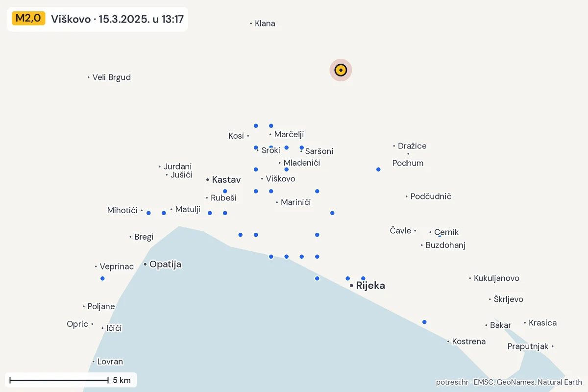Click the Lovran map label

[110, 362]
